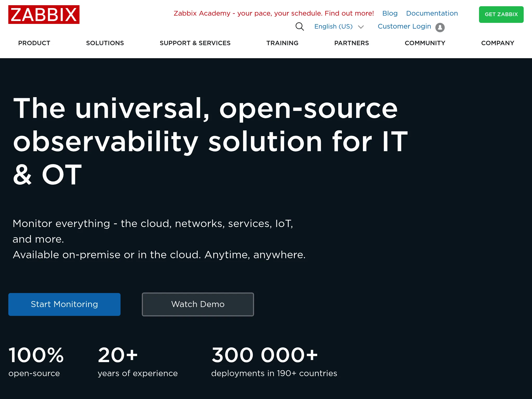Viewport: 532px width, 399px height.
Task: Open the COMPANY menu
Action: [497, 43]
